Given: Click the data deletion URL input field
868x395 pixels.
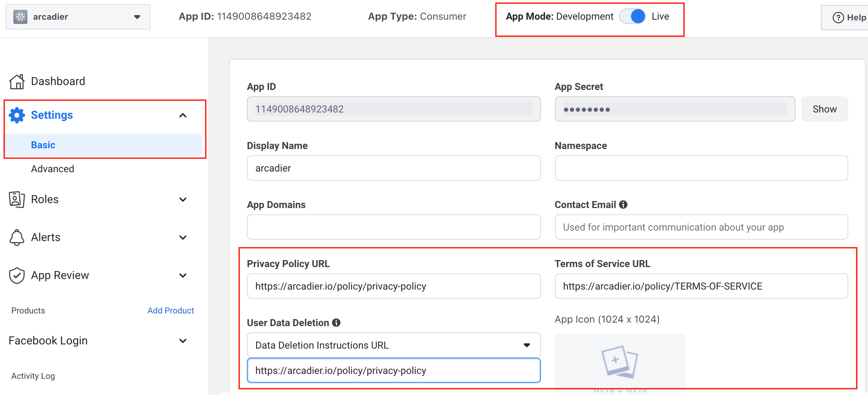Looking at the screenshot, I should click(x=394, y=370).
